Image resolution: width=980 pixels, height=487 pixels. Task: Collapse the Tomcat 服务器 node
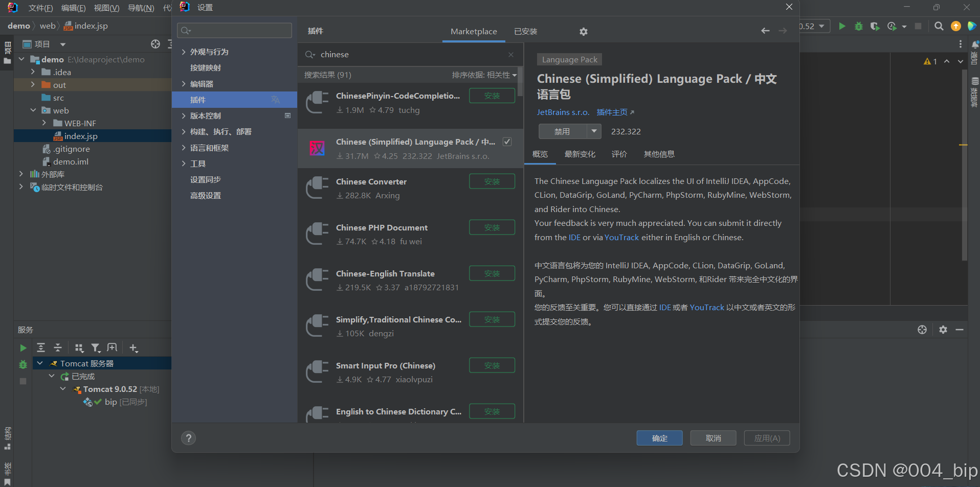click(40, 363)
